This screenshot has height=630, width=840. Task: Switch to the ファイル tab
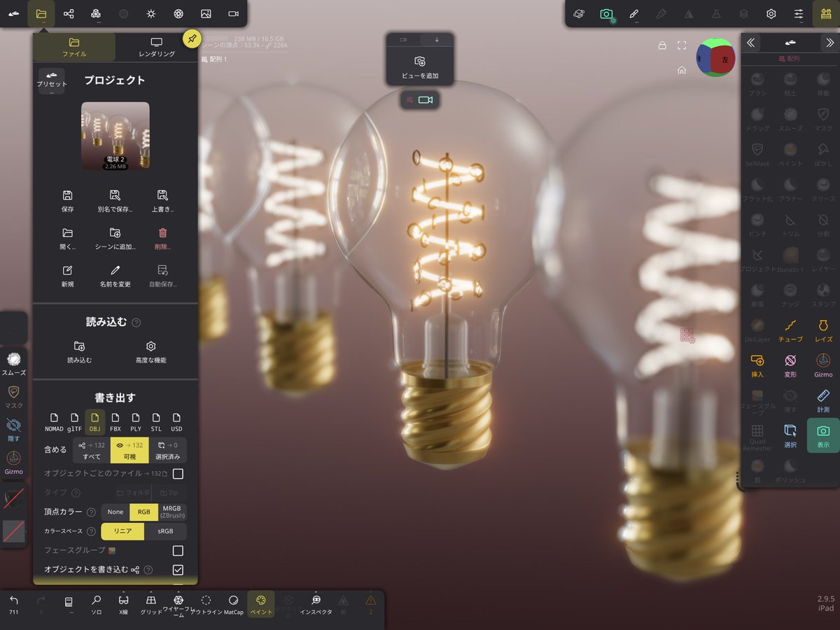74,47
